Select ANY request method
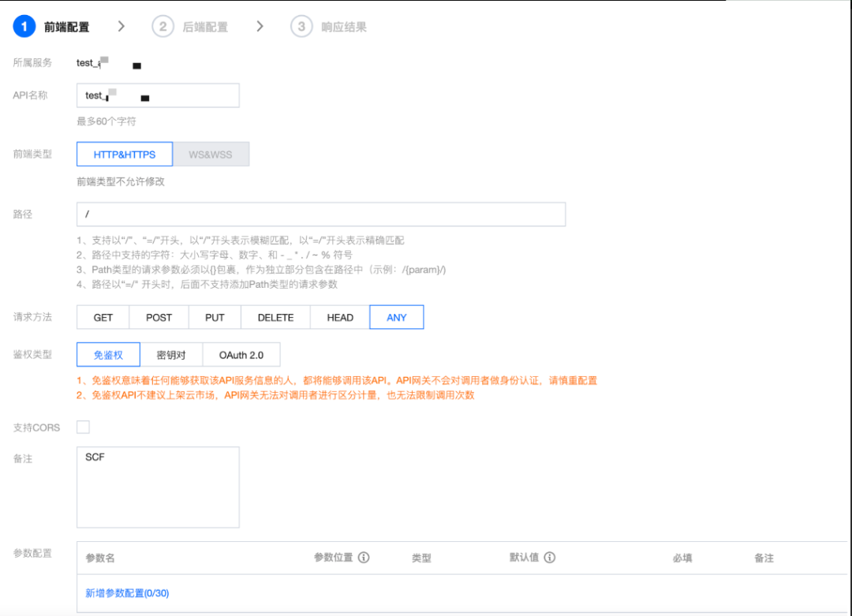Image resolution: width=852 pixels, height=616 pixels. pyautogui.click(x=397, y=317)
